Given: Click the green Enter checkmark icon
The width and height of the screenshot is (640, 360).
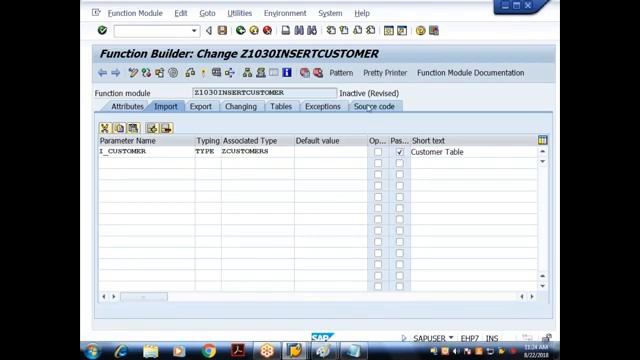Looking at the screenshot, I should point(102,30).
